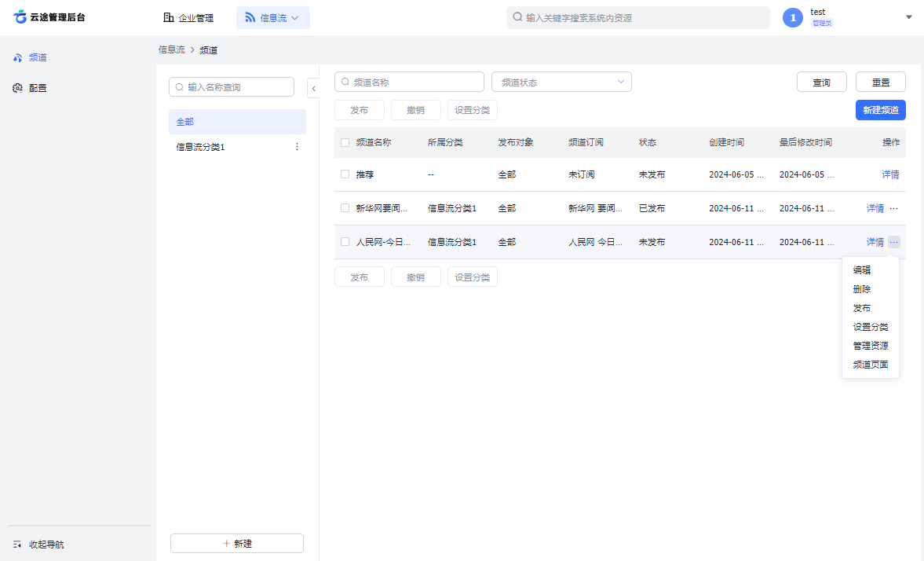Viewport: 924px width, 561px height.
Task: Choose 发布 from the context menu
Action: tap(861, 308)
